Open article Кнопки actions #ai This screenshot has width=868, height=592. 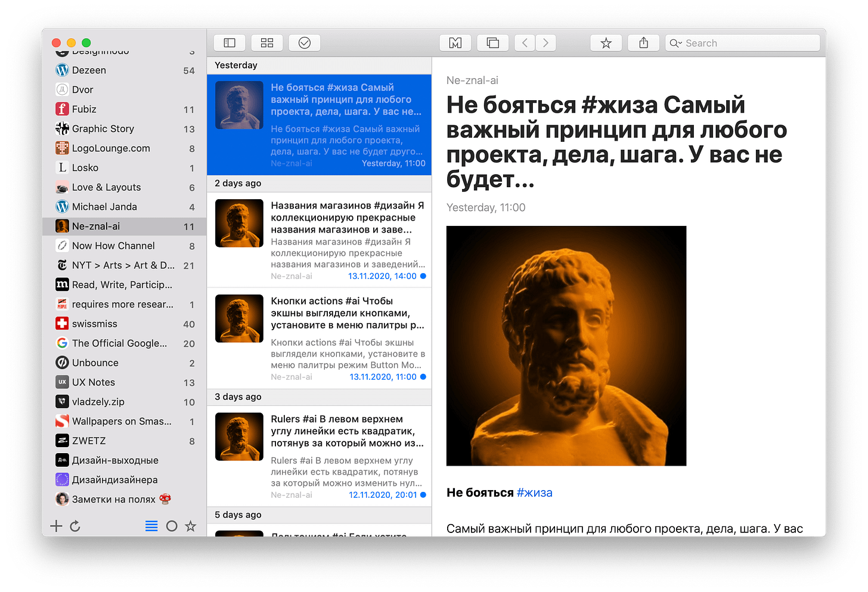320,338
